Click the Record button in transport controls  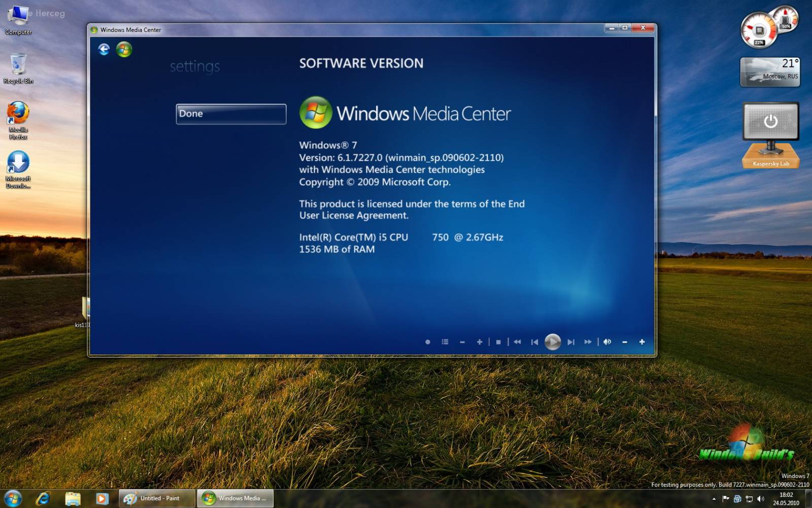point(428,342)
